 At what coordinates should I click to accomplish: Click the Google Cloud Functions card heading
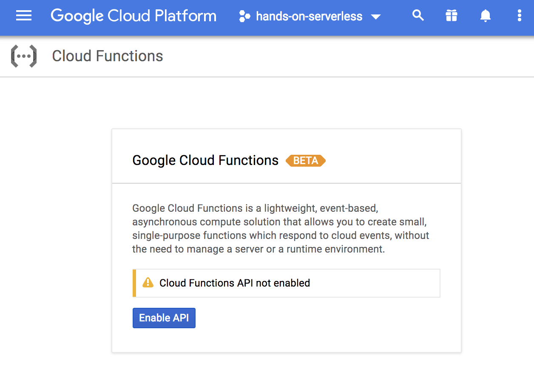pos(205,160)
